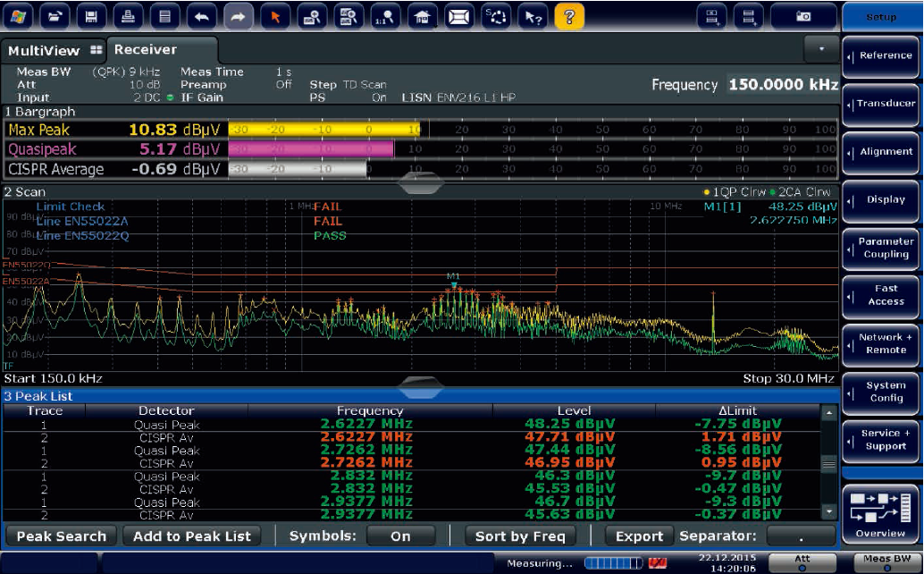Screen dimensions: 924x574
Task: Open the Transducer softkey dialog
Action: [x=880, y=105]
